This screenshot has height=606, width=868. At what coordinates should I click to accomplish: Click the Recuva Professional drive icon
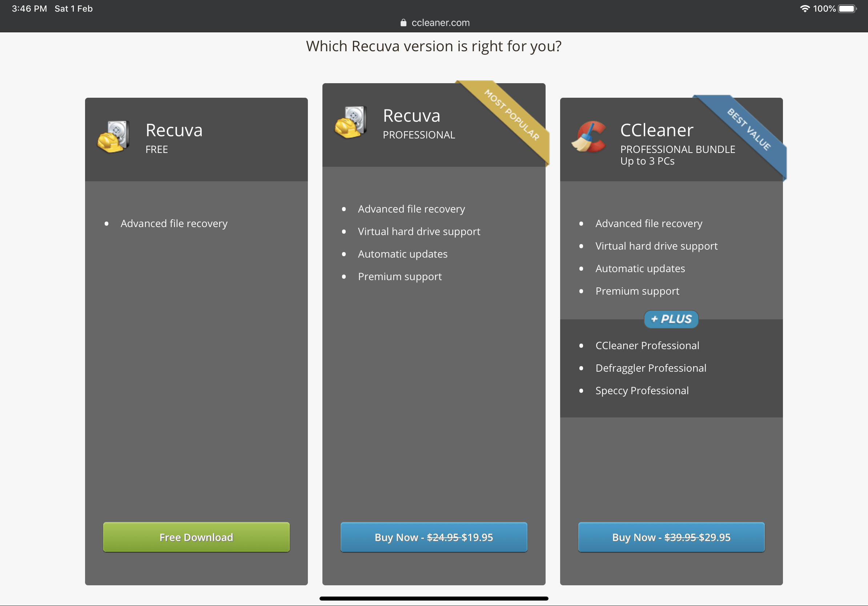click(351, 122)
